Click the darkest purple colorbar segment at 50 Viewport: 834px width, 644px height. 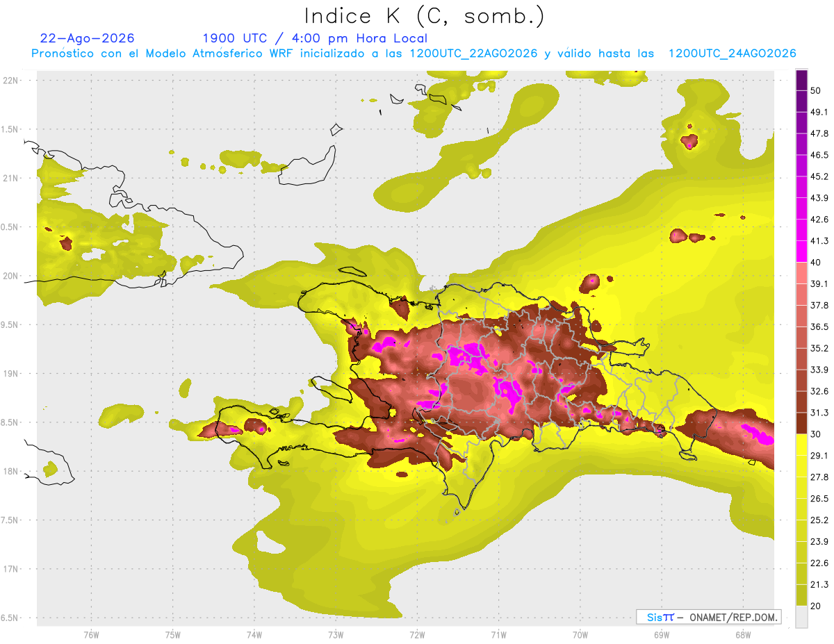pos(801,80)
